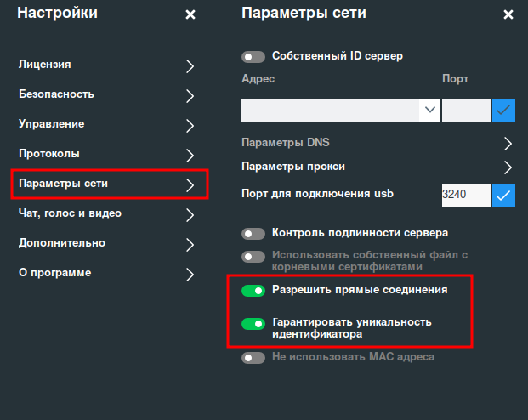
Task: Click the chevron beside О программе
Action: (190, 274)
